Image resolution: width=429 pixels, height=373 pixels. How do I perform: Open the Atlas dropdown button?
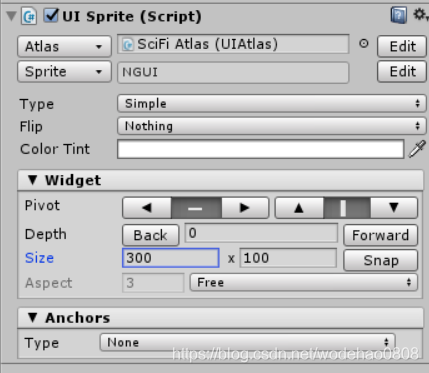point(64,46)
